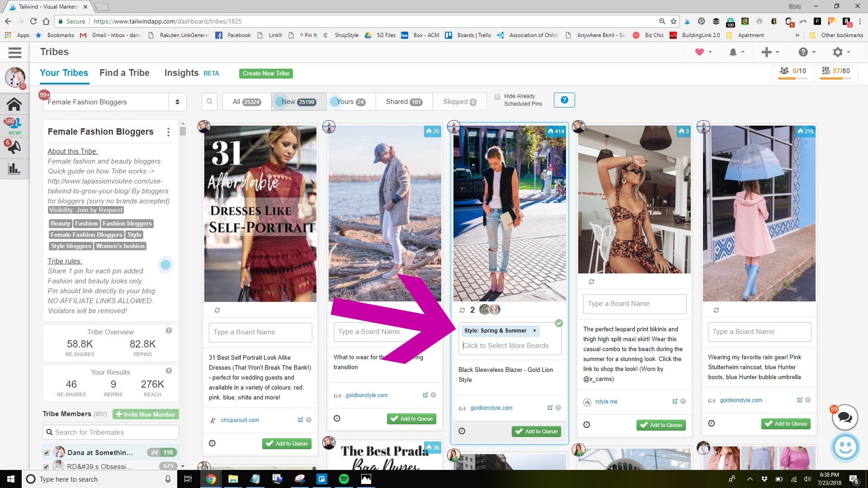Switch to Find a Tribe tab
The width and height of the screenshot is (868, 488).
point(124,73)
